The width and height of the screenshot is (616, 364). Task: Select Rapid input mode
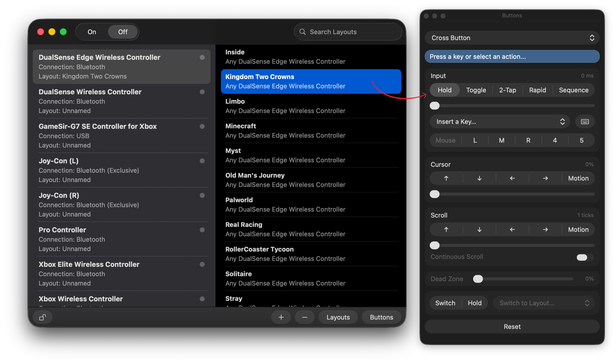[537, 90]
